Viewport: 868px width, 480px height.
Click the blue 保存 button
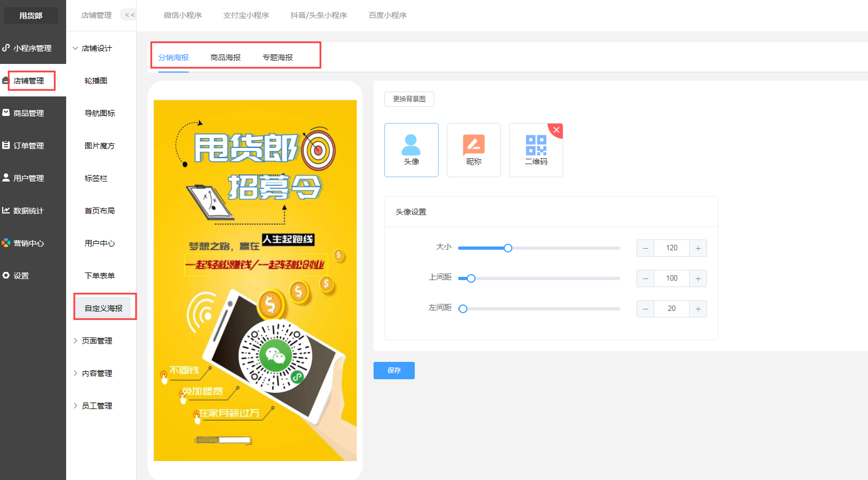(394, 371)
